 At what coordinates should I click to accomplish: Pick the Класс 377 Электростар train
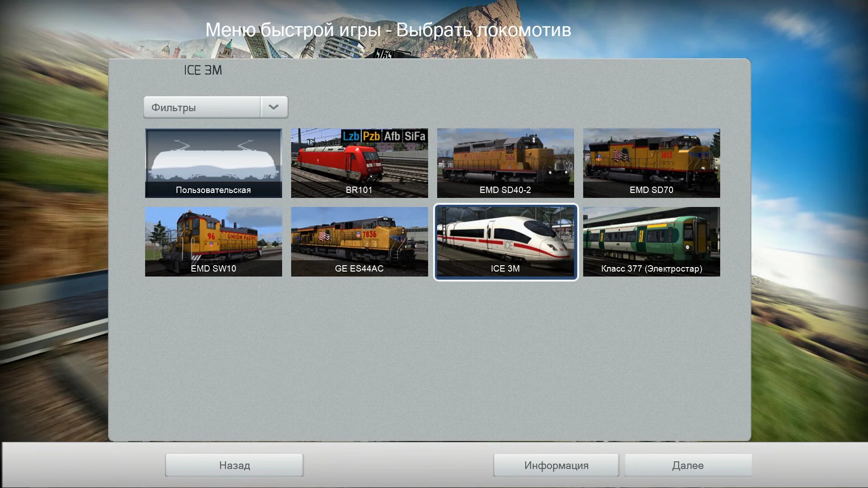(x=651, y=242)
